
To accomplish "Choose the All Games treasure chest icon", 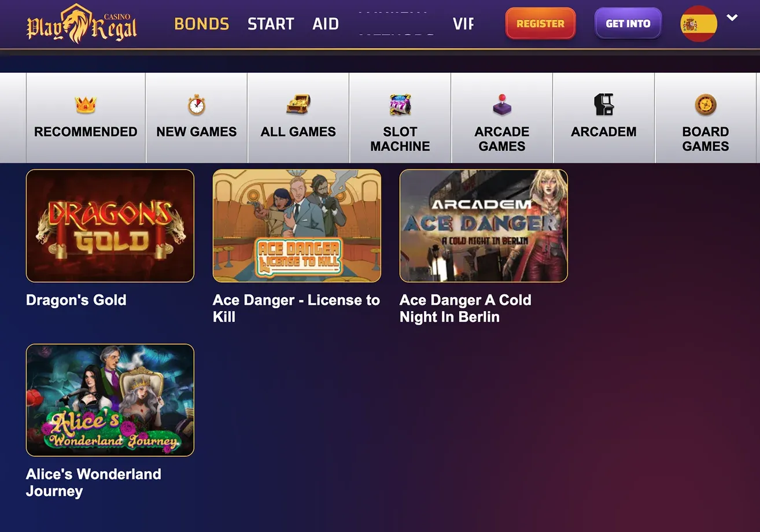I will (x=298, y=105).
